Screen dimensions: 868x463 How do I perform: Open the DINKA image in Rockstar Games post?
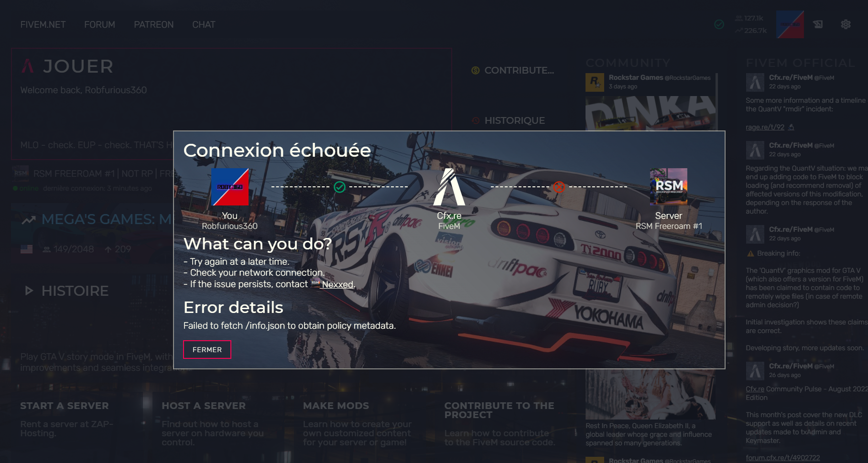pos(651,113)
